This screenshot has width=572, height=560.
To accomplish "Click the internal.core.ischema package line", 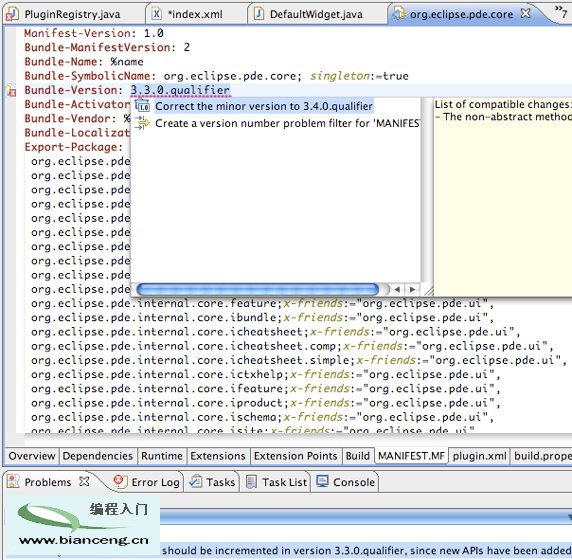I will pyautogui.click(x=262, y=417).
